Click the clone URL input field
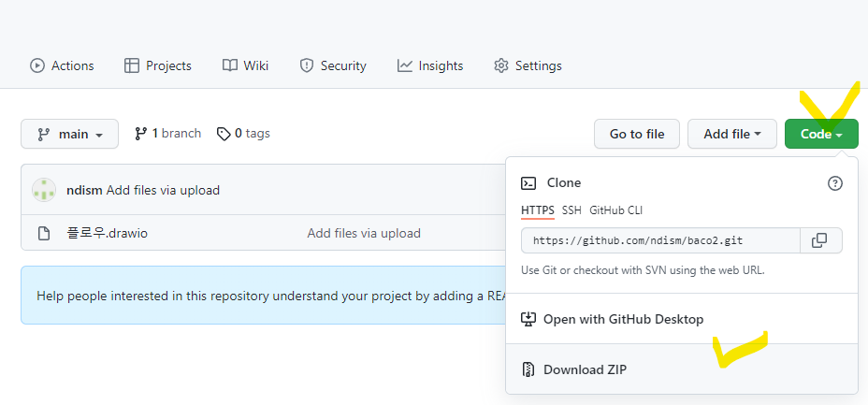 660,240
